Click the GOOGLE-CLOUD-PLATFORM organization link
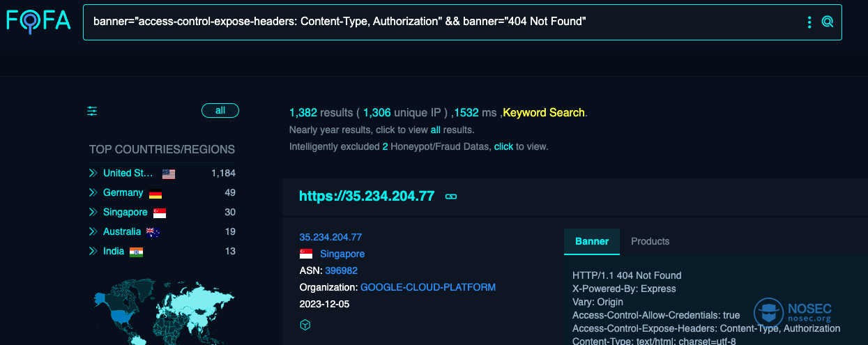 428,287
